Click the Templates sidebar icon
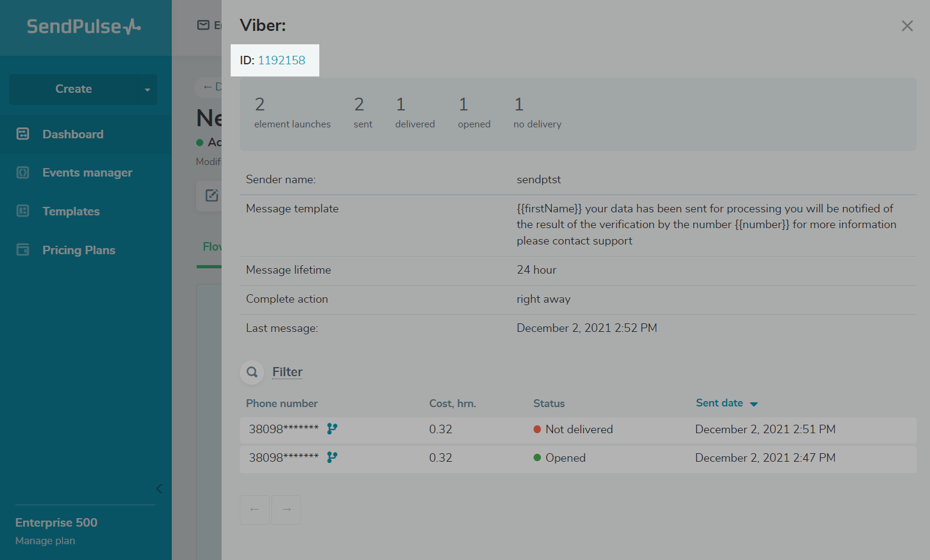Viewport: 930px width, 560px height. point(23,211)
